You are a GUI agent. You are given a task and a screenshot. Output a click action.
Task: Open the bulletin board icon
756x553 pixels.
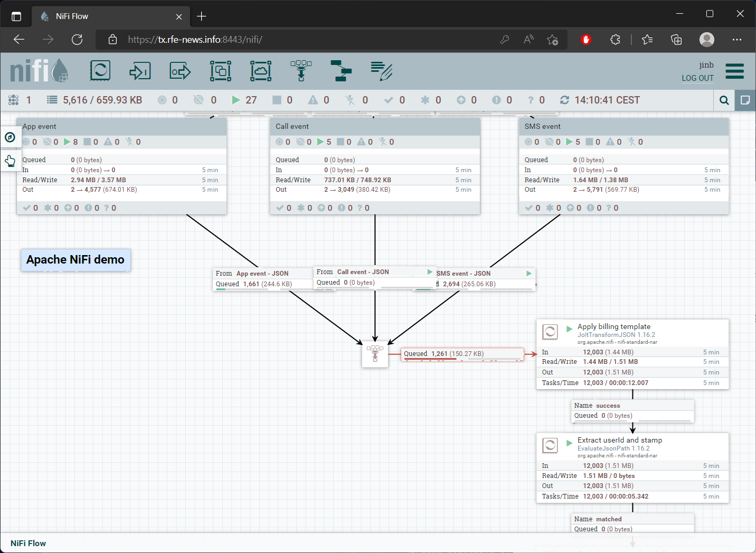click(x=745, y=100)
